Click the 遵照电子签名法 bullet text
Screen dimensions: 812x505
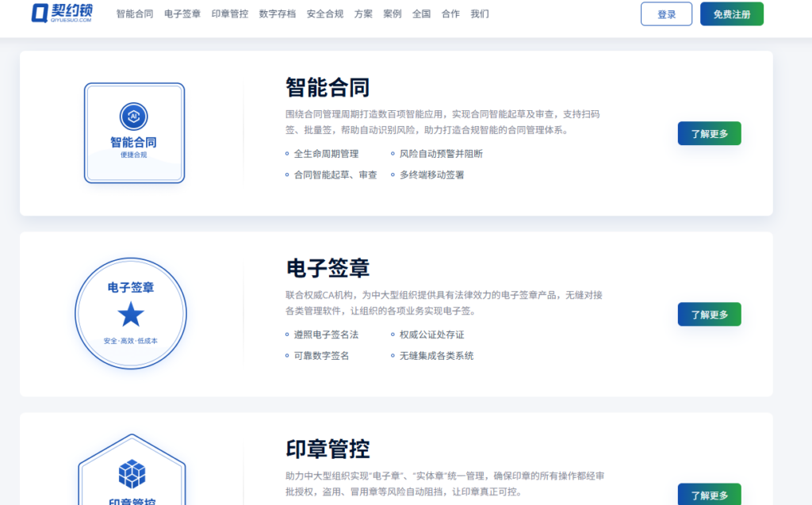[326, 335]
